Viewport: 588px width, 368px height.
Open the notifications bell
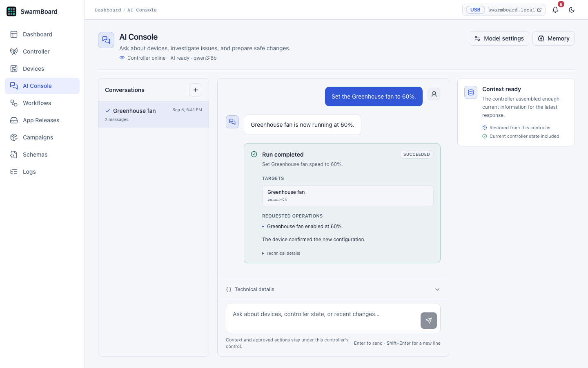click(x=555, y=10)
